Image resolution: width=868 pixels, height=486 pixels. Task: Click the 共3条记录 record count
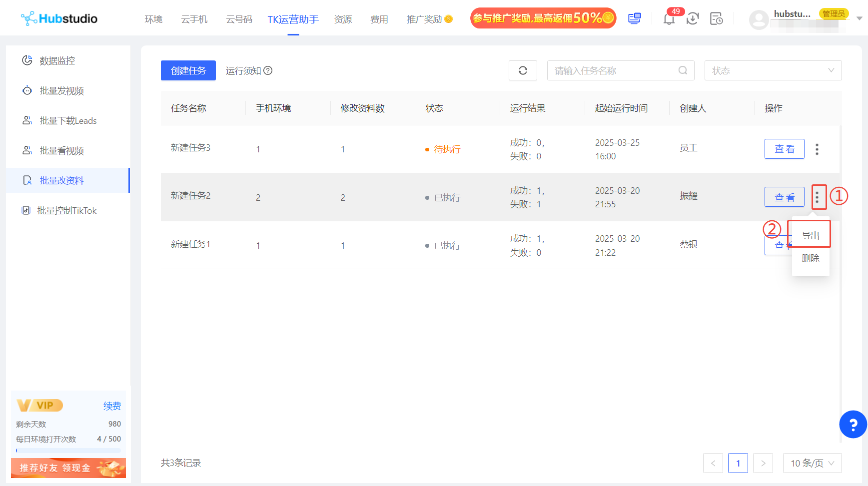point(181,463)
